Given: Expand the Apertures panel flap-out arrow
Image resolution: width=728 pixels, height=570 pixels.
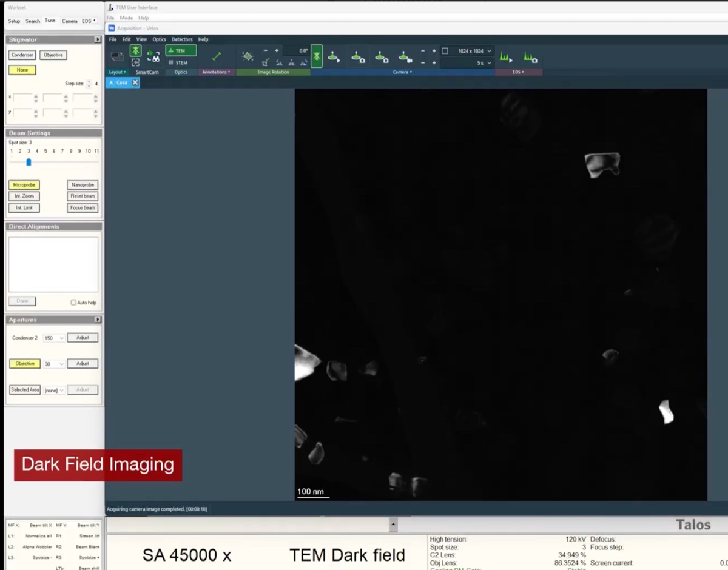Looking at the screenshot, I should (x=98, y=320).
